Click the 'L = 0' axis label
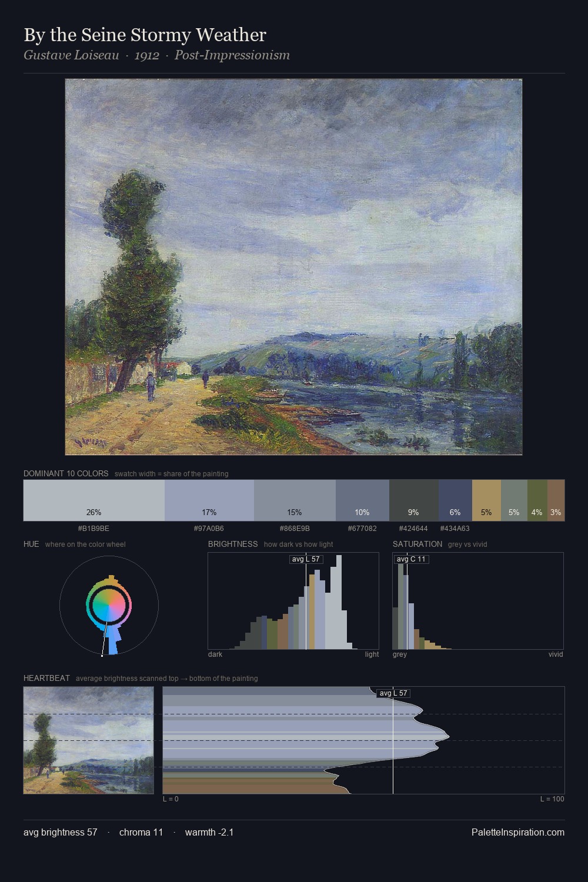Image resolution: width=588 pixels, height=882 pixels. pyautogui.click(x=171, y=799)
